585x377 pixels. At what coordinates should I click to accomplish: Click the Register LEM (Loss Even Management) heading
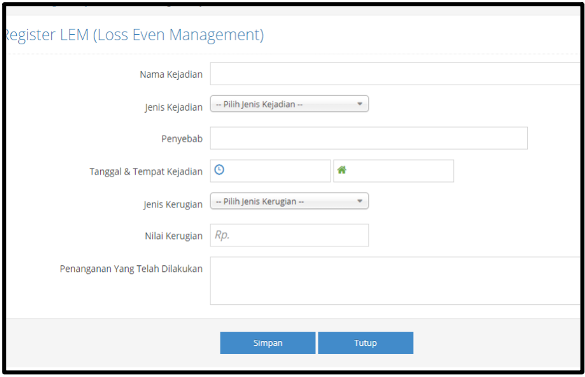[x=135, y=35]
